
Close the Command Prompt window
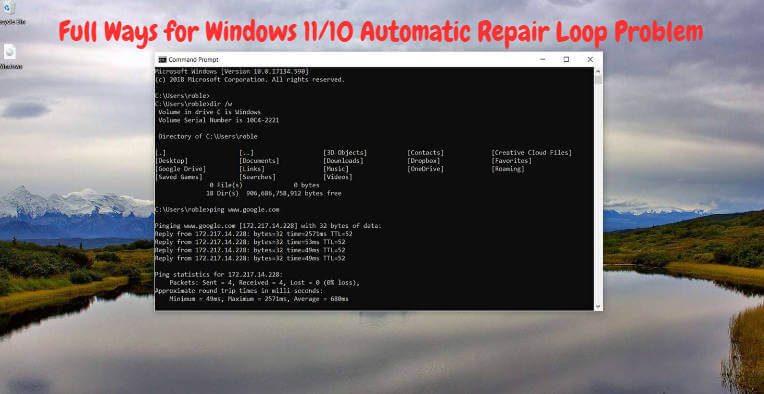590,59
